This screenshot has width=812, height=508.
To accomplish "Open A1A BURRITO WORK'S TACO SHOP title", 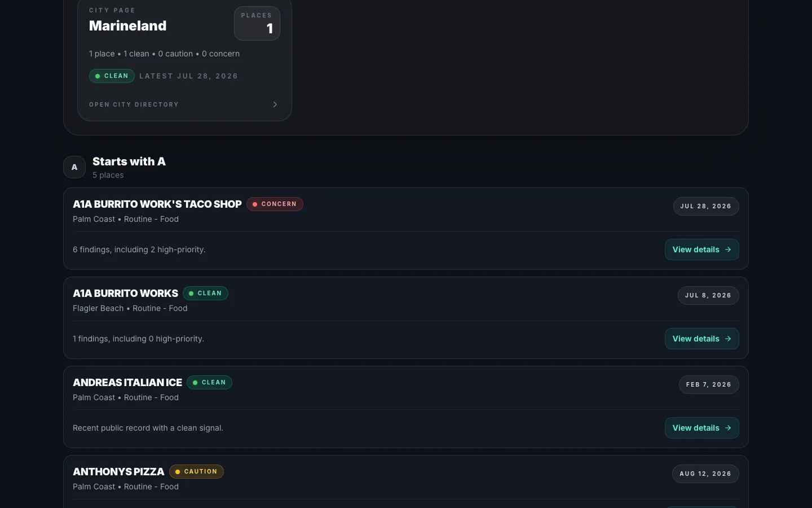I will tap(157, 204).
